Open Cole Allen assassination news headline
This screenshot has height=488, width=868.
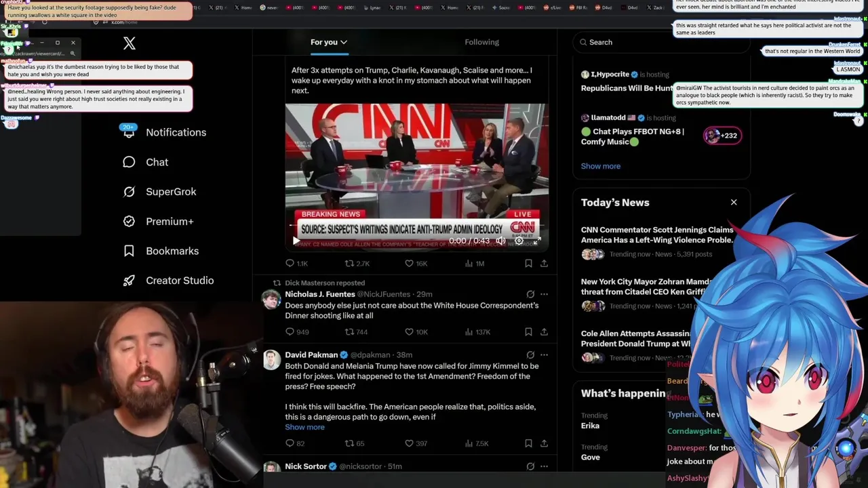(636, 338)
